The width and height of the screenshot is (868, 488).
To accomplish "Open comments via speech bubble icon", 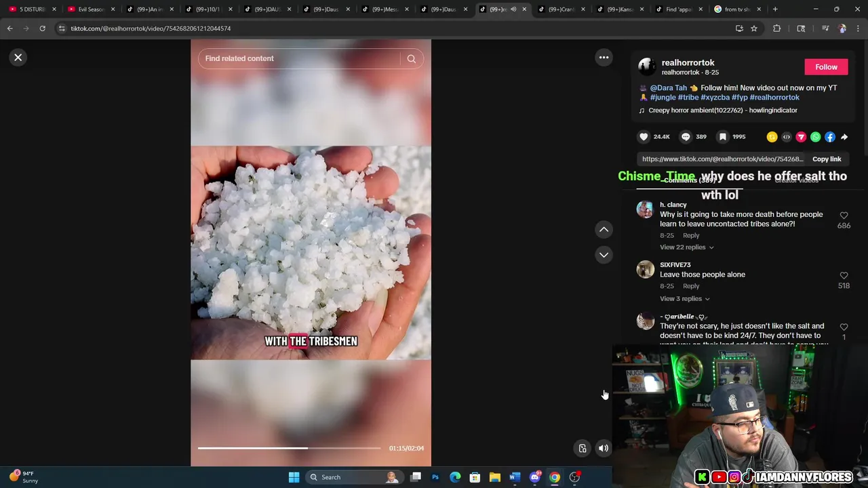I will click(x=686, y=137).
